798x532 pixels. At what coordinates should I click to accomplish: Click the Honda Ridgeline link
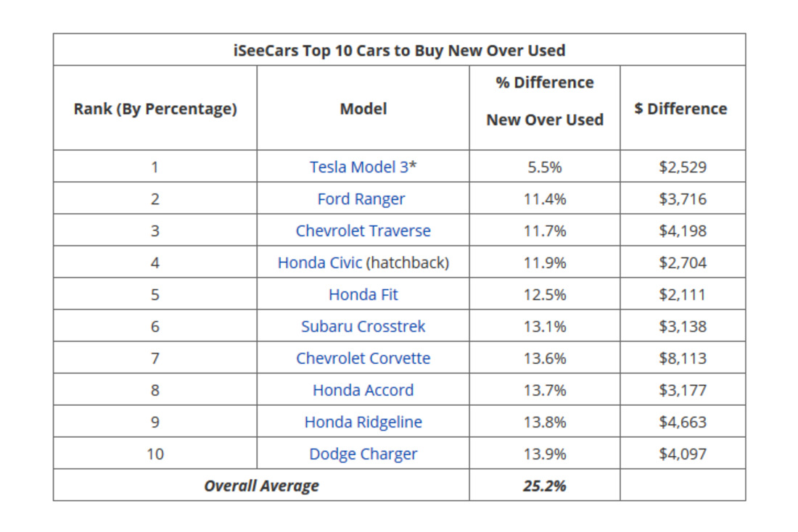point(363,422)
